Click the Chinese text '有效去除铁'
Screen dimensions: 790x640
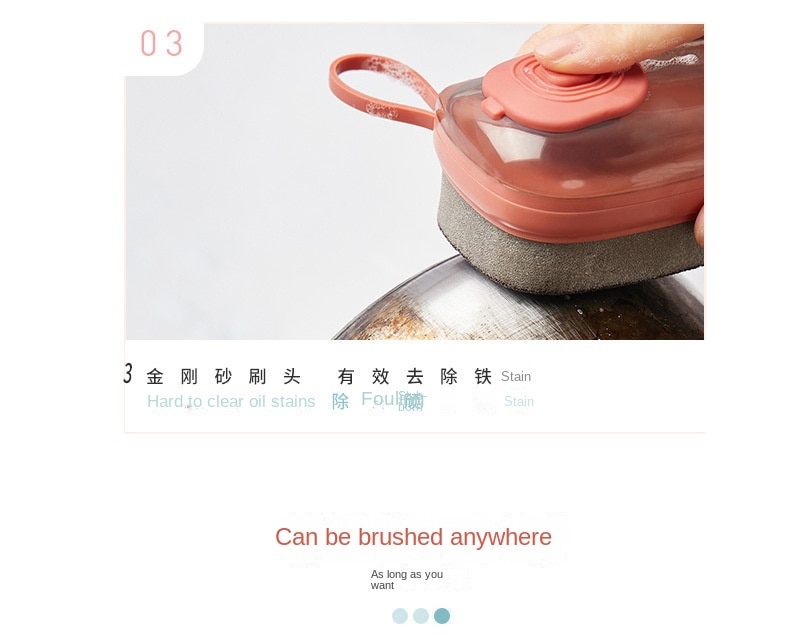pyautogui.click(x=415, y=376)
